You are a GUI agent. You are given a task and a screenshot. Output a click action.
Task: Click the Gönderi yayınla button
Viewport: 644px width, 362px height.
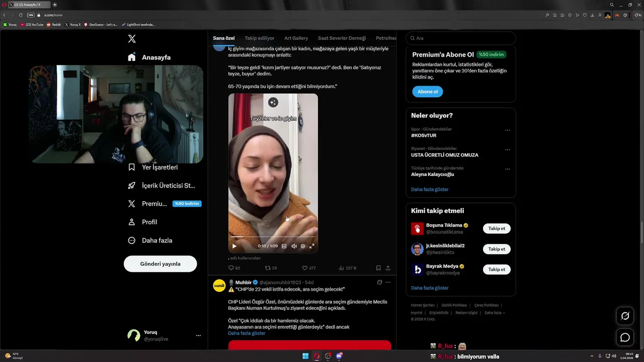[x=160, y=264]
